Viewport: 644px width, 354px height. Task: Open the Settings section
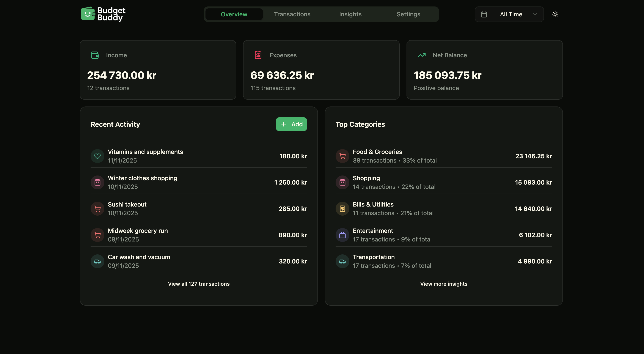click(408, 14)
